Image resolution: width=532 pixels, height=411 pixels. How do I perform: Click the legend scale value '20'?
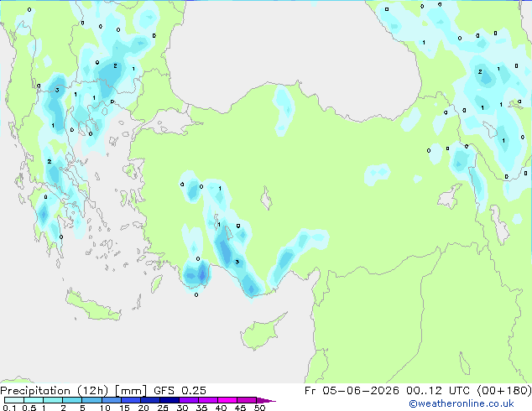(143, 408)
